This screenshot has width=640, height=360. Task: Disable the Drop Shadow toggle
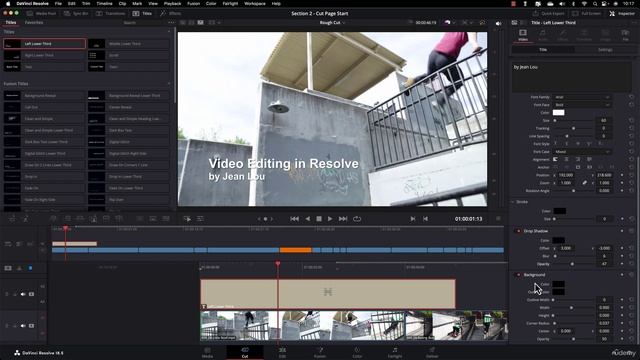coord(518,231)
